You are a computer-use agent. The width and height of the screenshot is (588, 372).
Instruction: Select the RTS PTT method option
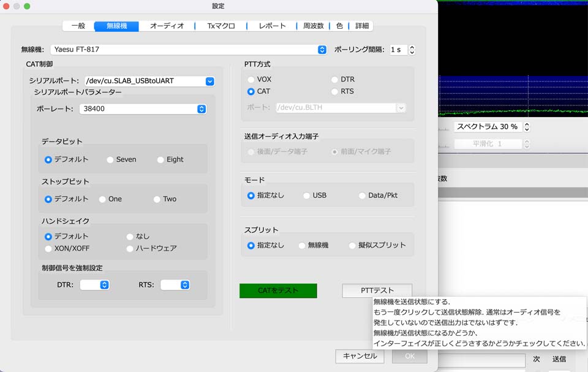tap(335, 92)
